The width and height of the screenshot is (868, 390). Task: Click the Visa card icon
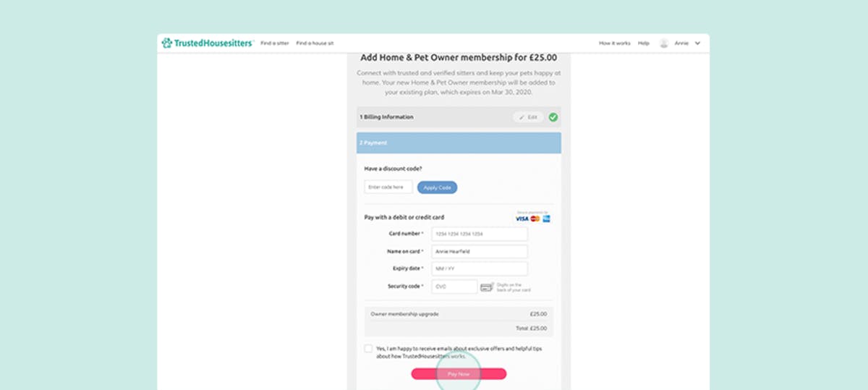(522, 219)
